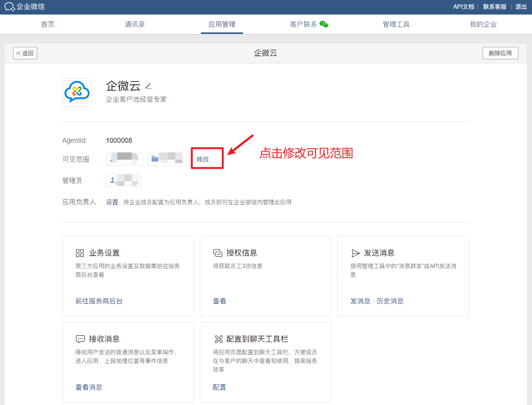Image resolution: width=532 pixels, height=405 pixels.
Task: Open the 我的企业 tab
Action: (483, 24)
